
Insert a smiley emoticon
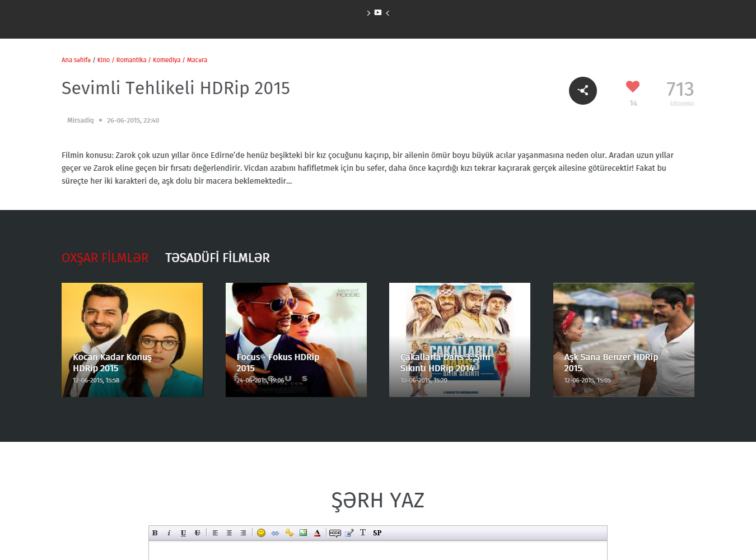pos(261,533)
